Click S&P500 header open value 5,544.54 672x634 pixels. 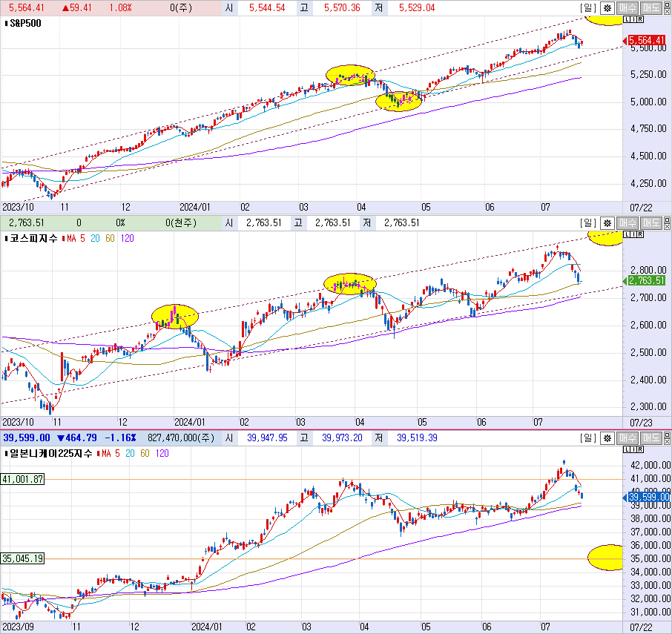[x=267, y=7]
